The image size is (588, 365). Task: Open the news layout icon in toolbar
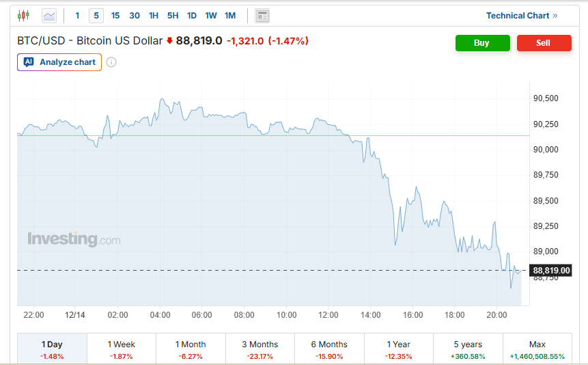(262, 15)
